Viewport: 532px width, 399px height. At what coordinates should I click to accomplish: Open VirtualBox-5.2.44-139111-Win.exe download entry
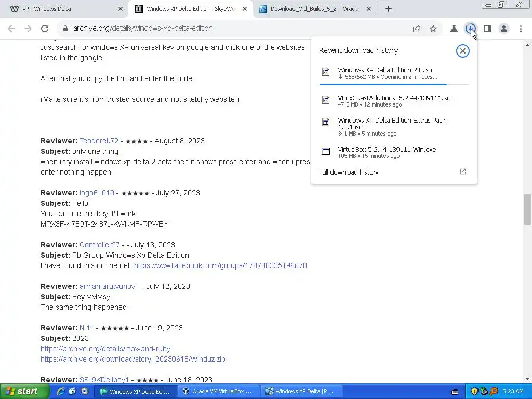click(394, 152)
